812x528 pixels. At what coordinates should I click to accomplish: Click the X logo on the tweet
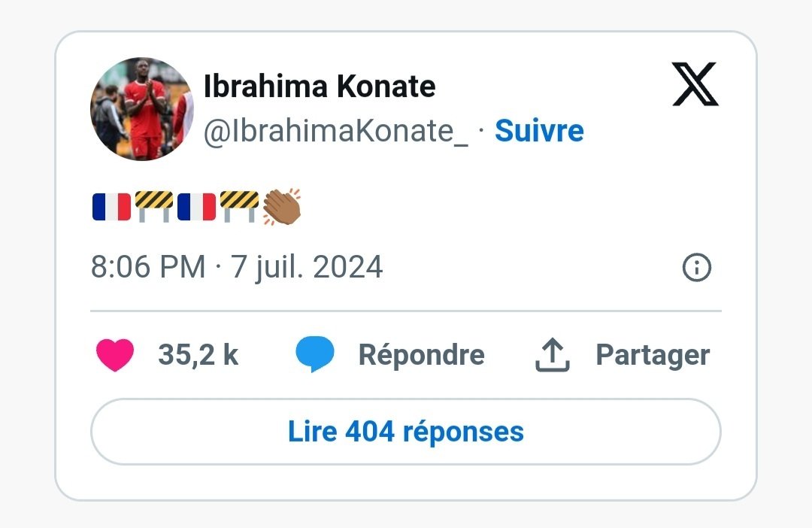click(x=695, y=84)
